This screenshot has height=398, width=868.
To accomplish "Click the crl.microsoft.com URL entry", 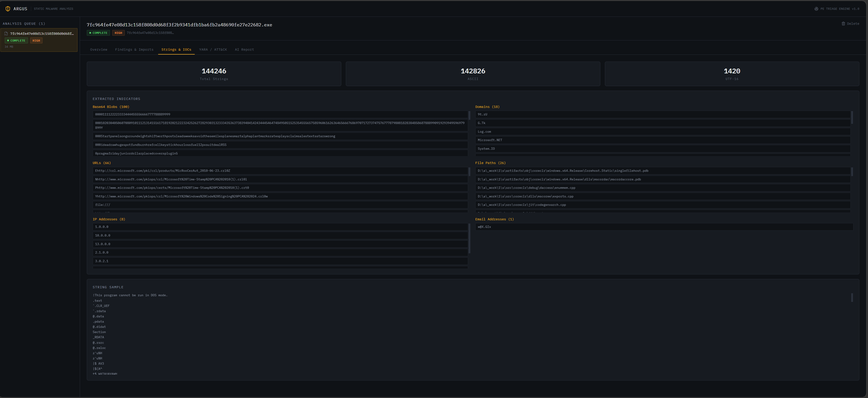I will (280, 171).
